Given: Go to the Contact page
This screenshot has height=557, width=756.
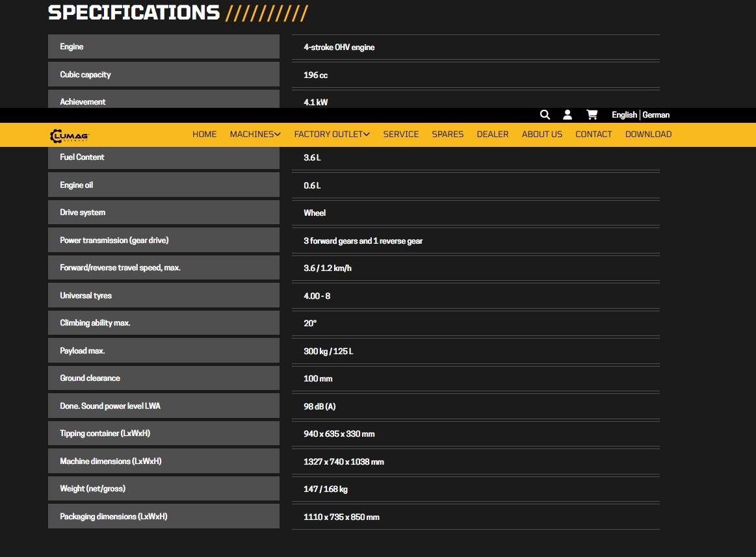Looking at the screenshot, I should point(593,135).
